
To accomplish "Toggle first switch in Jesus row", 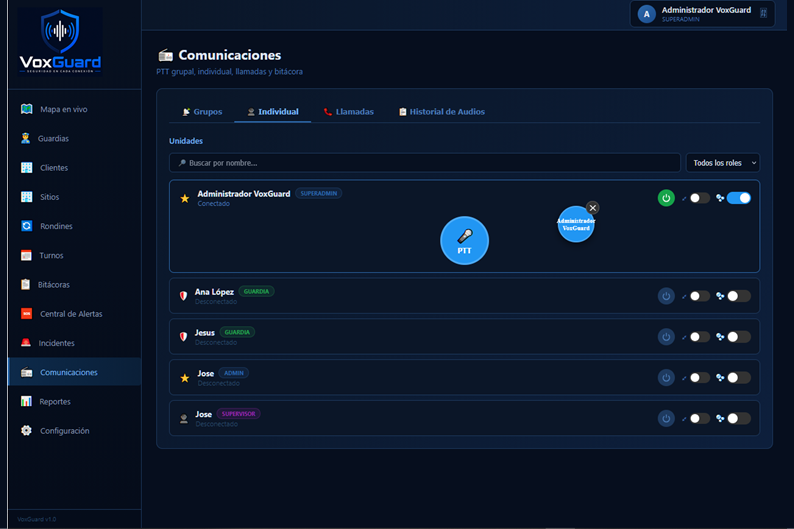I will click(x=699, y=337).
